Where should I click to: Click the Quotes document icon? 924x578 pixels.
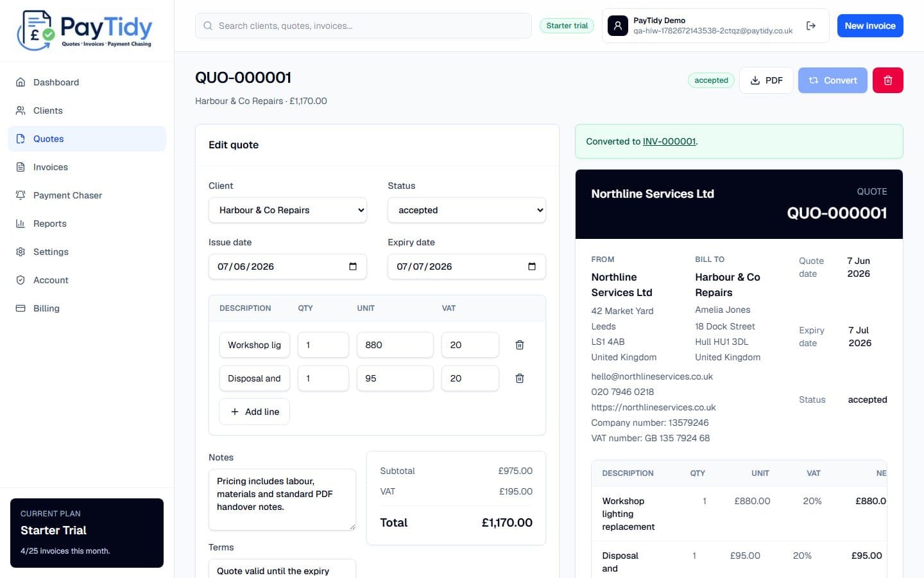coord(21,139)
